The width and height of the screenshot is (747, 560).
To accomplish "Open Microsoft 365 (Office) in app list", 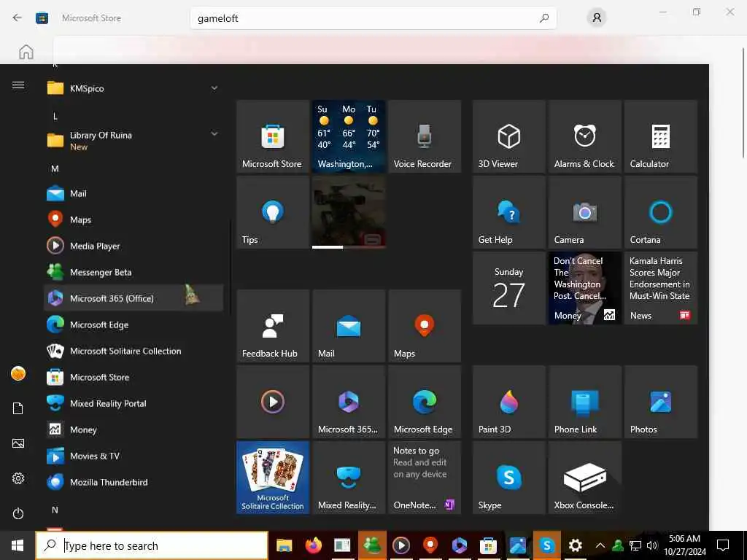I will tap(133, 298).
